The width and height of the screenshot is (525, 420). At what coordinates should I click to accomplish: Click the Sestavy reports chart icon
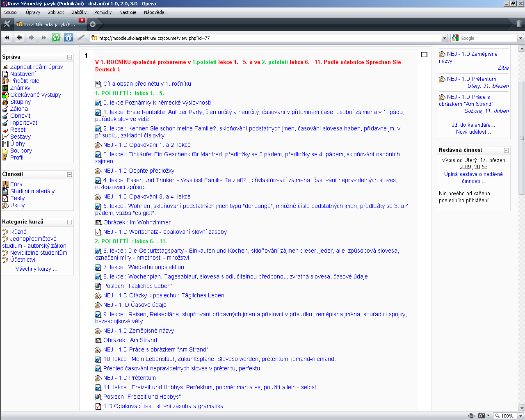tap(5, 137)
